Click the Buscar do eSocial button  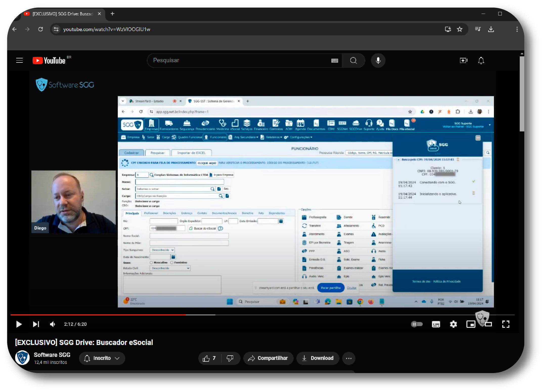[202, 228]
